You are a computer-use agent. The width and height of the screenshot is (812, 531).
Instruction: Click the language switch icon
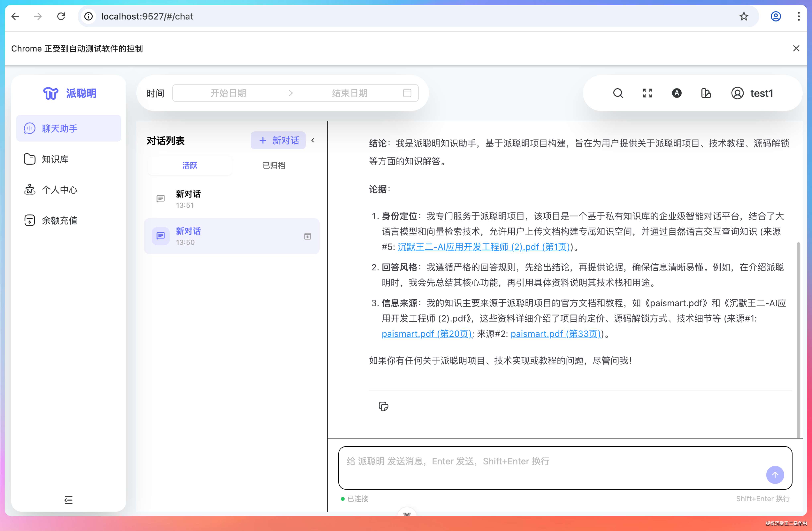point(677,93)
